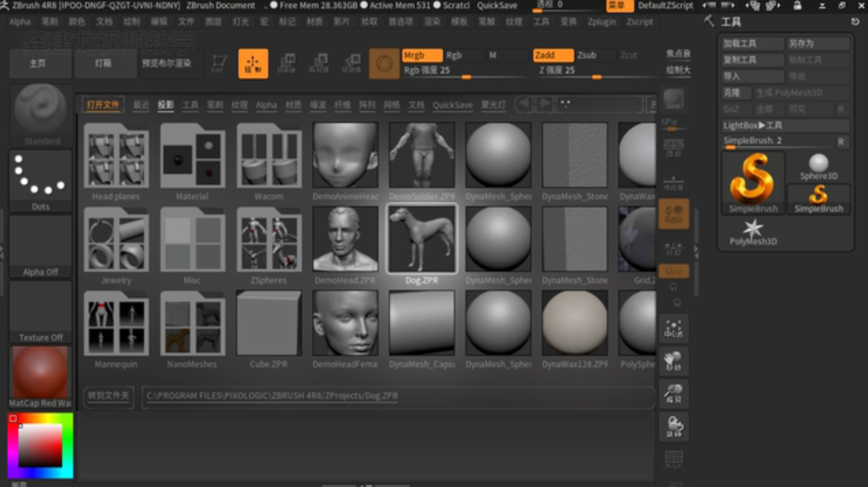Click the R button beside SimpleBrush slider

(x=841, y=141)
